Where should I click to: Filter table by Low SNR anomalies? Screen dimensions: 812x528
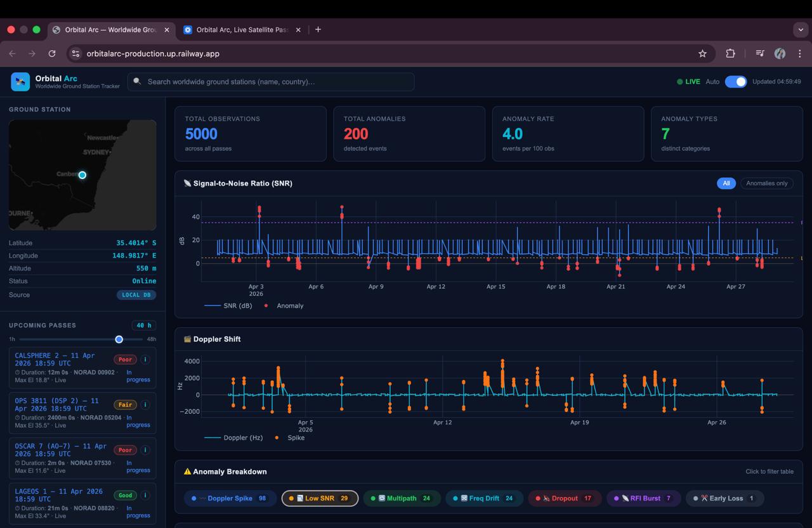(x=320, y=498)
